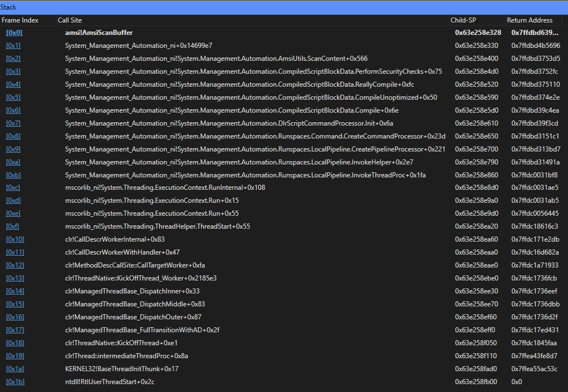This screenshot has width=568, height=392.
Task: Click the Child-SP column header
Action: point(463,20)
